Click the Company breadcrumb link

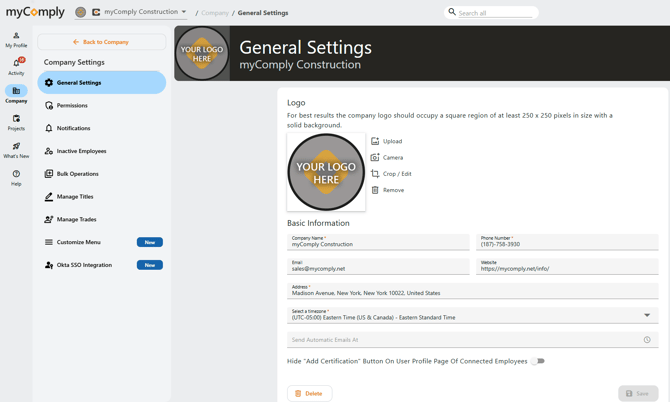click(x=215, y=13)
